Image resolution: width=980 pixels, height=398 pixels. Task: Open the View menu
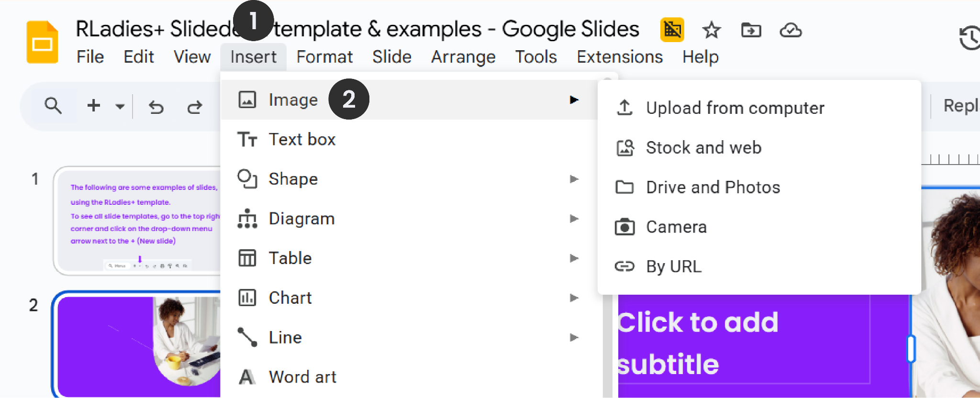pyautogui.click(x=192, y=57)
